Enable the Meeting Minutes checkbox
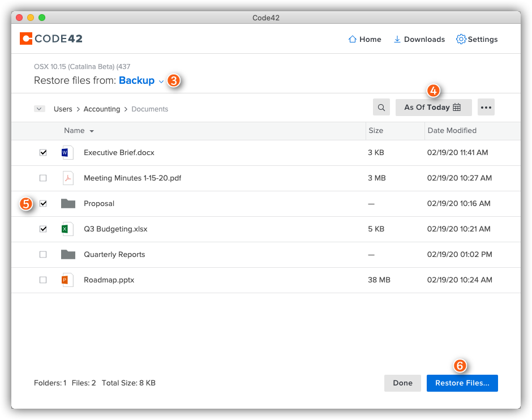The width and height of the screenshot is (532, 420). [x=43, y=178]
